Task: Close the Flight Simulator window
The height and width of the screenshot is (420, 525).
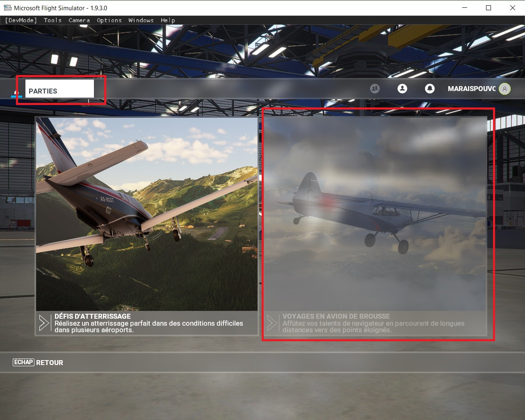Action: click(x=513, y=8)
